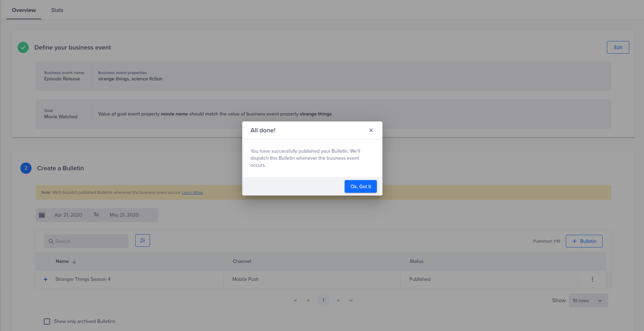Select page 1 in pagination

click(323, 300)
